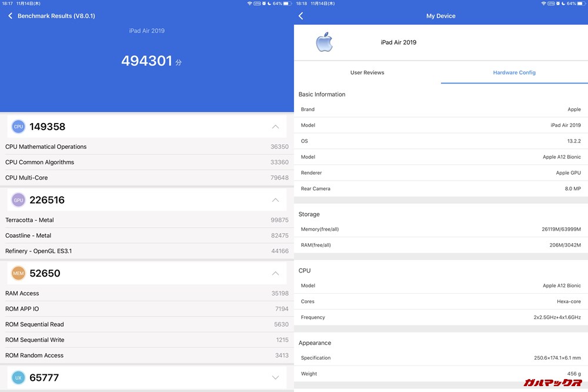Expand the UX 65777 section

click(x=275, y=377)
